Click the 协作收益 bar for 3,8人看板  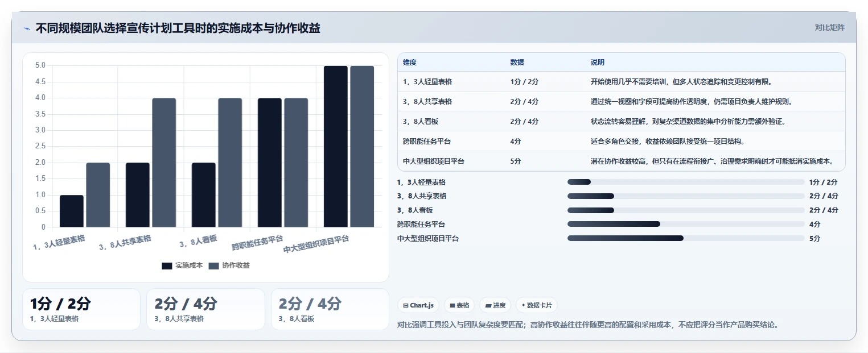click(230, 163)
